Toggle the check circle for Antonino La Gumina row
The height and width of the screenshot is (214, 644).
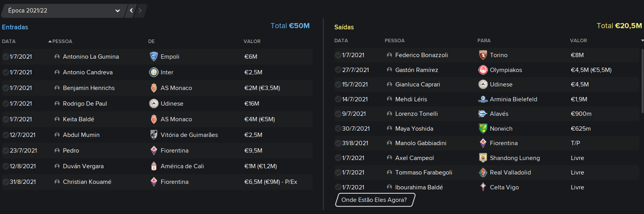5,57
